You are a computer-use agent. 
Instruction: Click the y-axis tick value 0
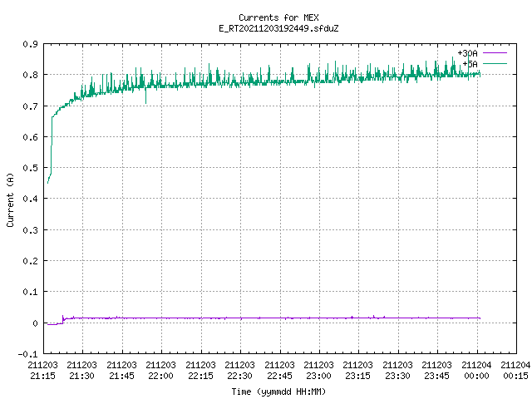pyautogui.click(x=35, y=323)
